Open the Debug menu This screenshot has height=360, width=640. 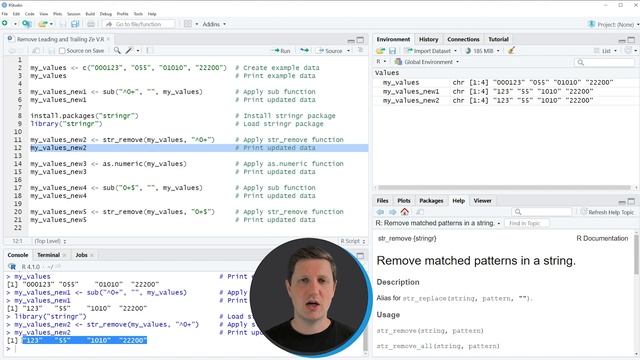[x=106, y=13]
